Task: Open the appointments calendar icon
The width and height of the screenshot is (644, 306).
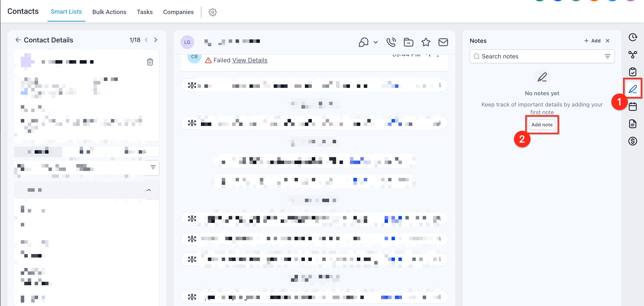Action: (x=633, y=107)
